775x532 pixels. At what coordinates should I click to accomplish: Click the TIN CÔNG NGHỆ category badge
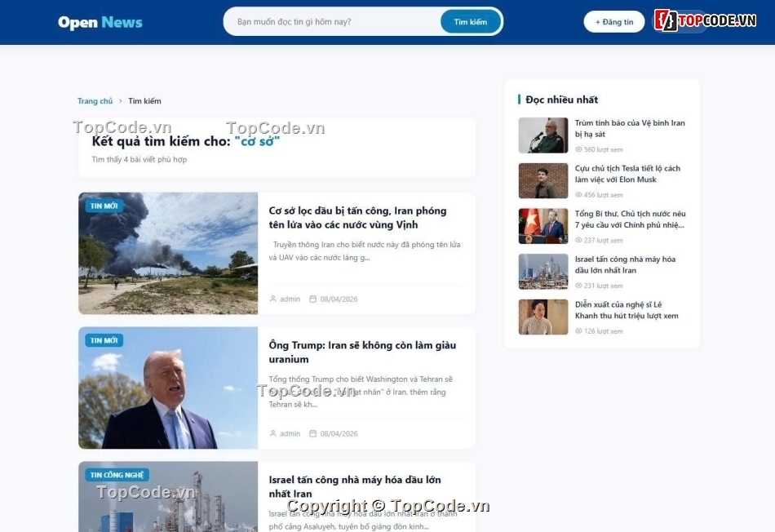(117, 475)
